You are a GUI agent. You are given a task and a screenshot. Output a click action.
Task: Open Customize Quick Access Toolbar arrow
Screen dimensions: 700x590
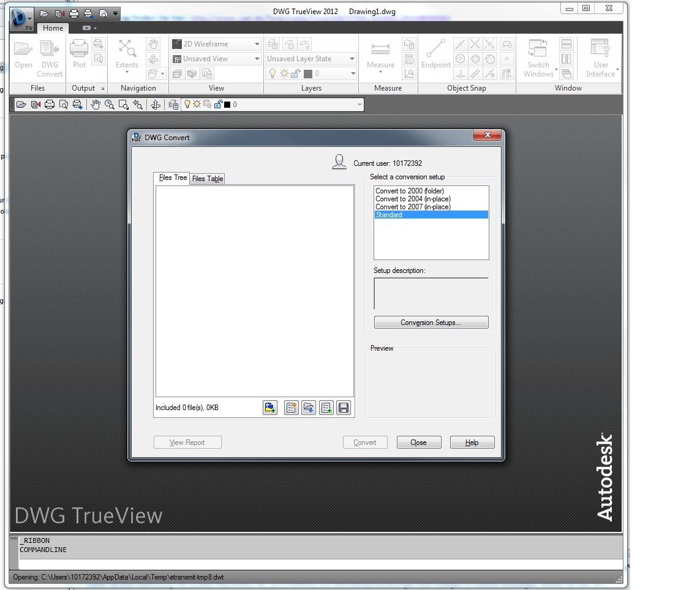coord(115,13)
